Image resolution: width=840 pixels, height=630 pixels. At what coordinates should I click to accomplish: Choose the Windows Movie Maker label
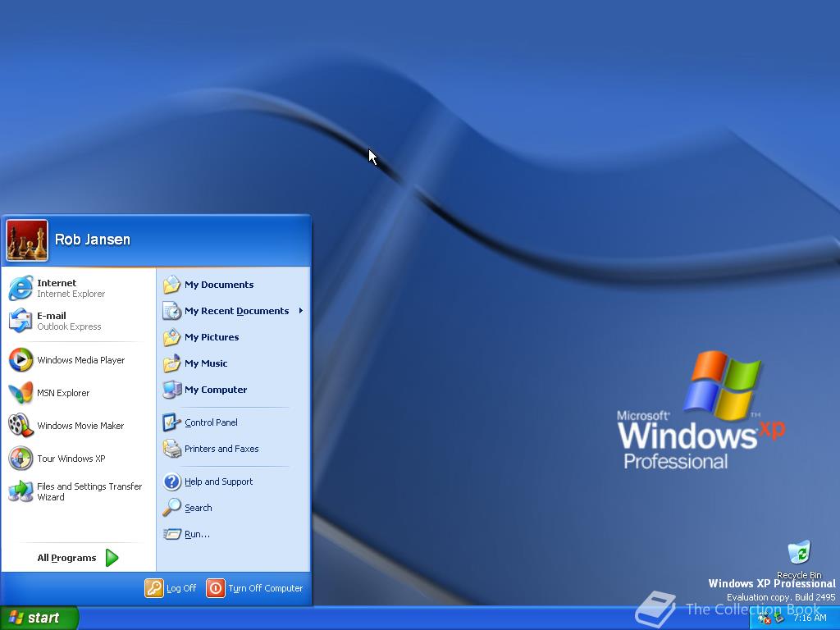[80, 426]
